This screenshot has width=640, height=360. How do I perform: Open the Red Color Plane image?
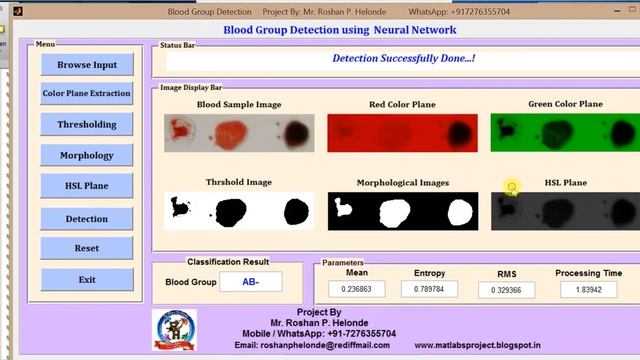pyautogui.click(x=402, y=133)
